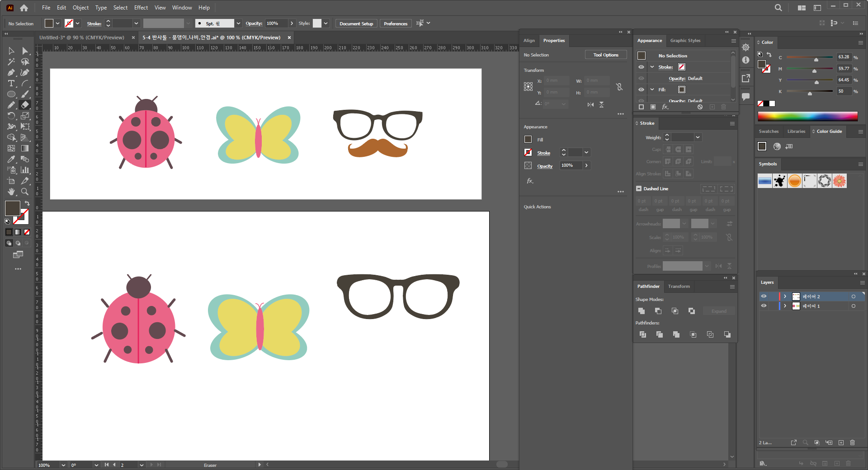The height and width of the screenshot is (470, 868).
Task: Click the Minus Front shape mode icon
Action: (x=658, y=311)
